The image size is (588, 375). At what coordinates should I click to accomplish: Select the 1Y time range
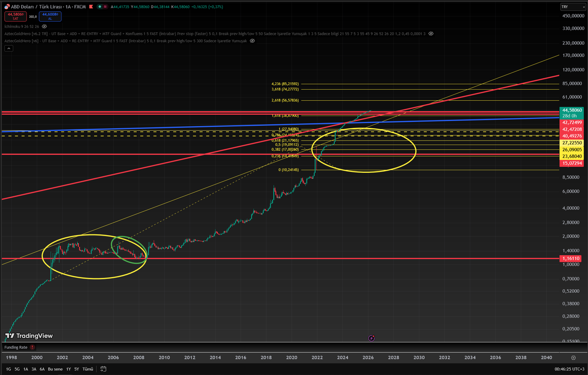[x=69, y=369]
